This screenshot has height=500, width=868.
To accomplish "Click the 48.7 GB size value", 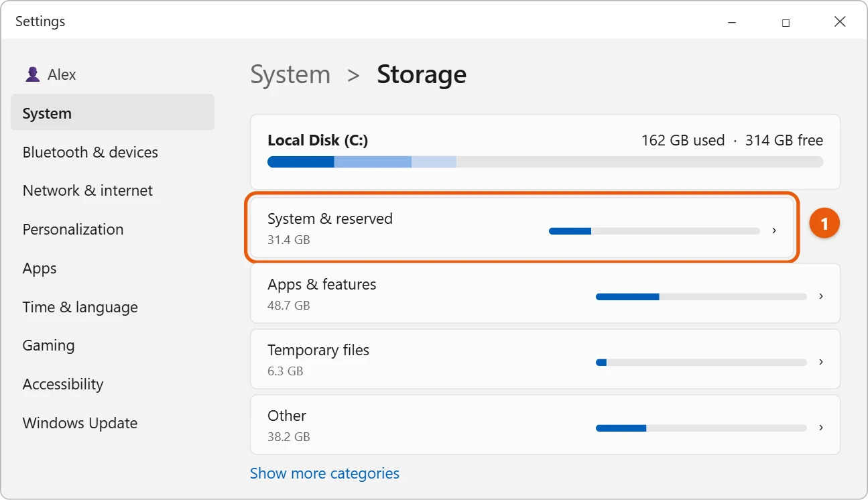I will coord(289,305).
